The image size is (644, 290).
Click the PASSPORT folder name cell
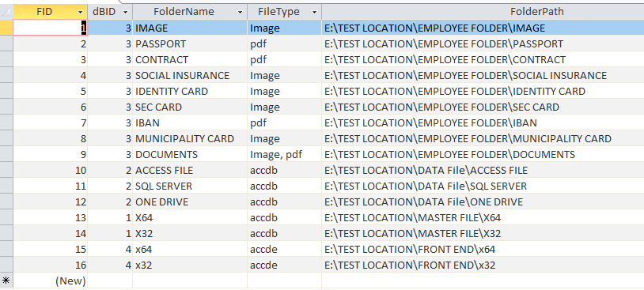coord(190,43)
